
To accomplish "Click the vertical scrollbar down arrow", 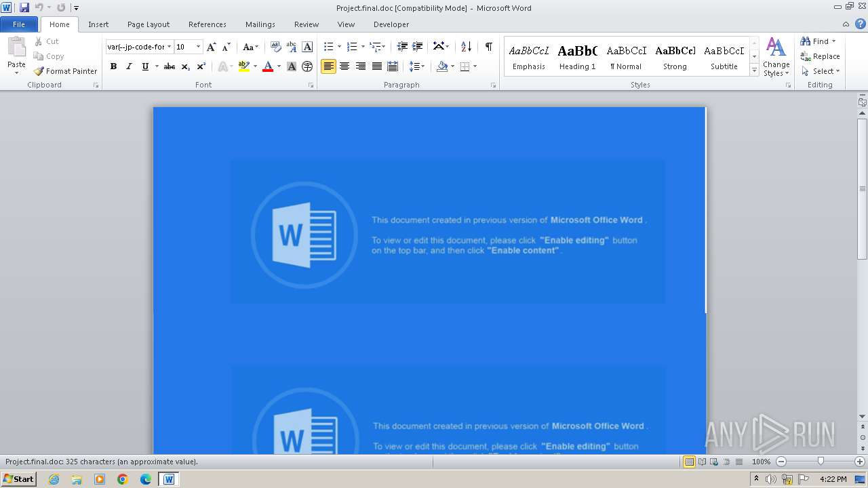I will coord(863,417).
